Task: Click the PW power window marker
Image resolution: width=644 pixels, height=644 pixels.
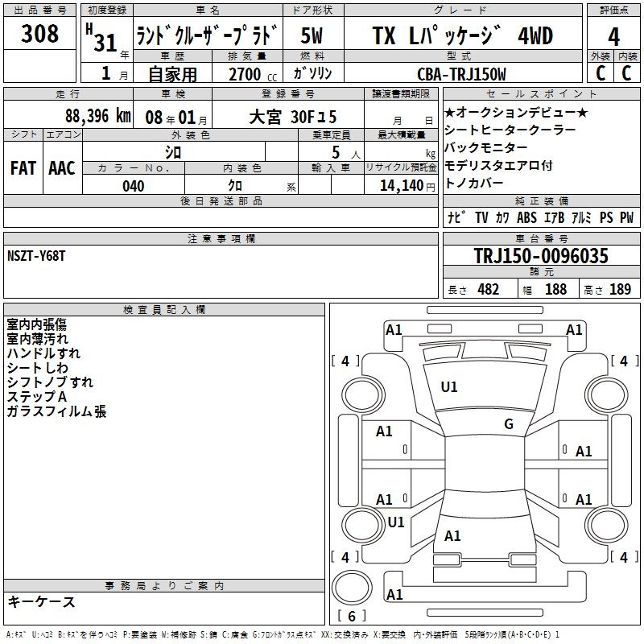Action: click(627, 217)
